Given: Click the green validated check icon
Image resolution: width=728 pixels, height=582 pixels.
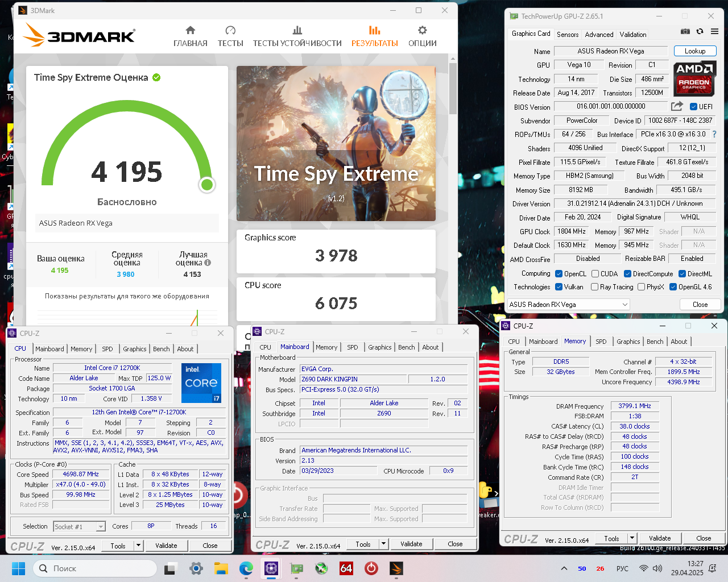Looking at the screenshot, I should coord(156,77).
